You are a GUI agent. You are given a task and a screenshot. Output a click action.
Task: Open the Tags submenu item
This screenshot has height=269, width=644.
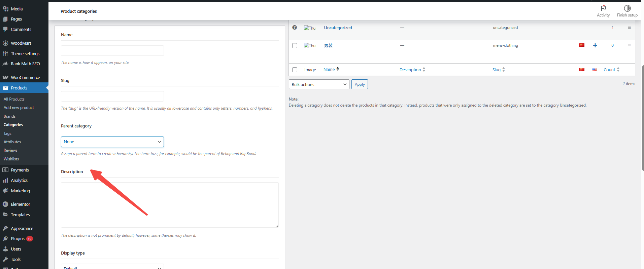point(7,133)
